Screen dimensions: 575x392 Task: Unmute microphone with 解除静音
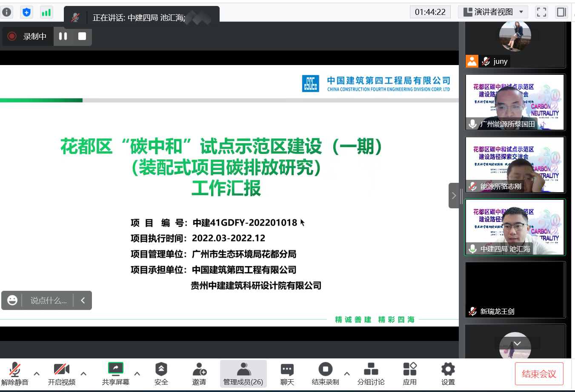click(x=15, y=374)
